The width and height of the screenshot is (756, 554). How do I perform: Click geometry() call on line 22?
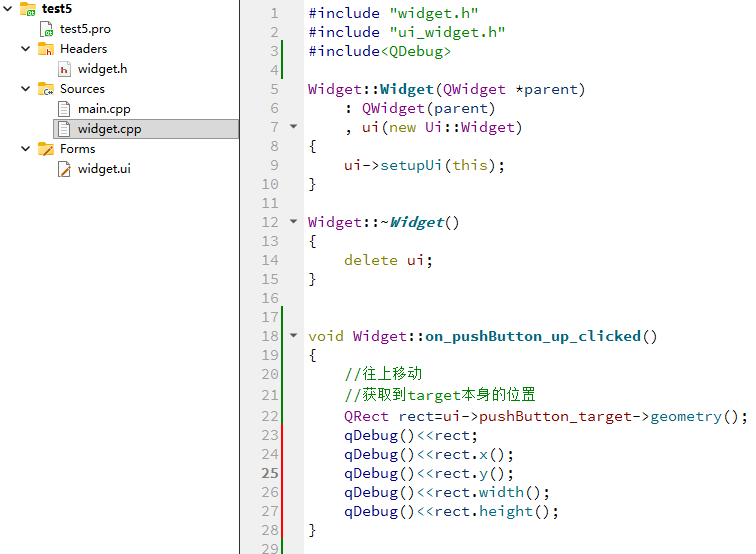tap(694, 416)
